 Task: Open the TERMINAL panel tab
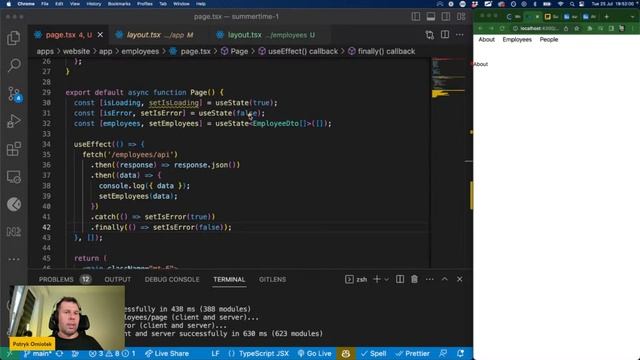coord(229,280)
